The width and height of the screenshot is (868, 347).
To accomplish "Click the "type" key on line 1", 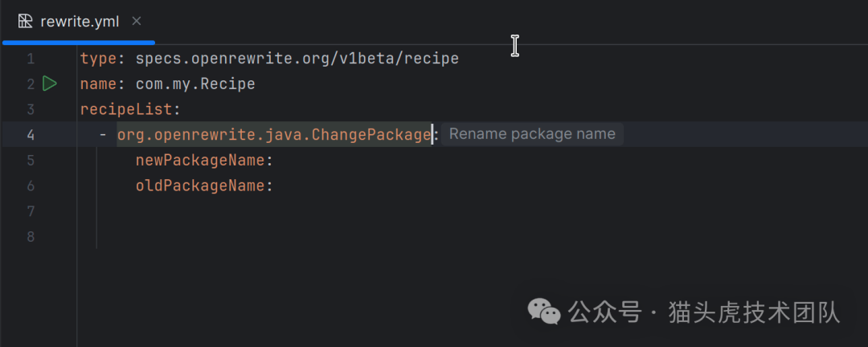I will 98,59.
